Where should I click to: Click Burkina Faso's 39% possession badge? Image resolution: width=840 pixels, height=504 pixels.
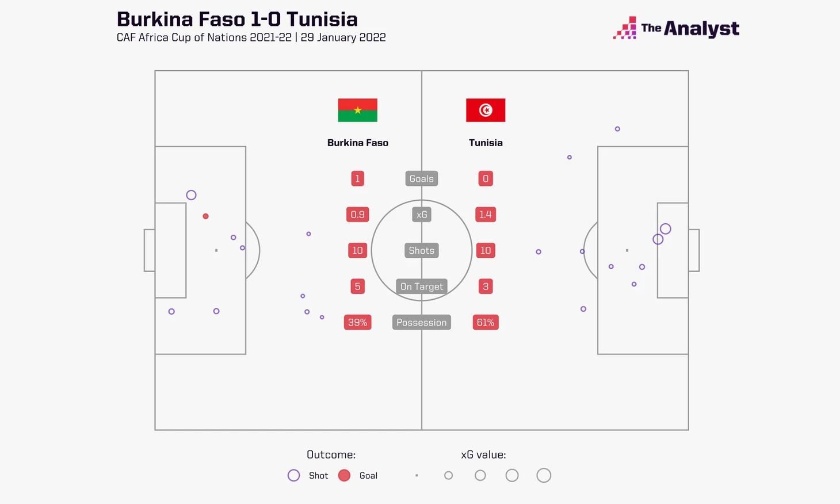click(x=357, y=322)
